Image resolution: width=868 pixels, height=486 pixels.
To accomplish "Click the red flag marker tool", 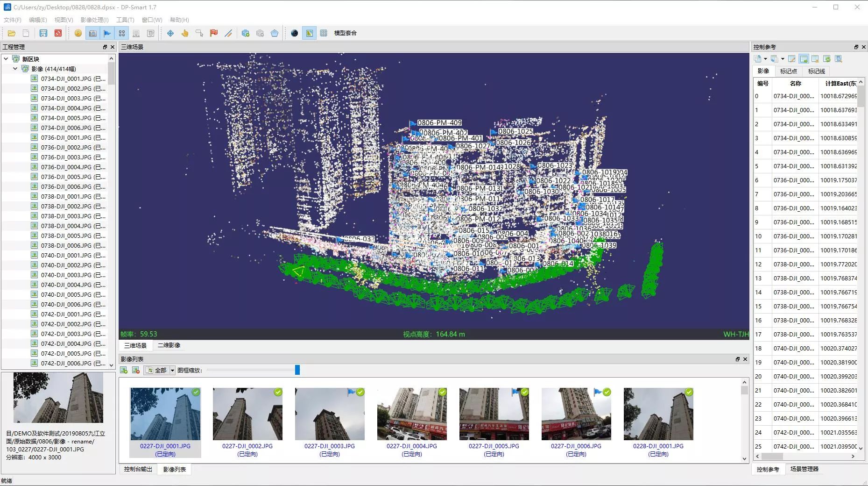I will tap(214, 33).
